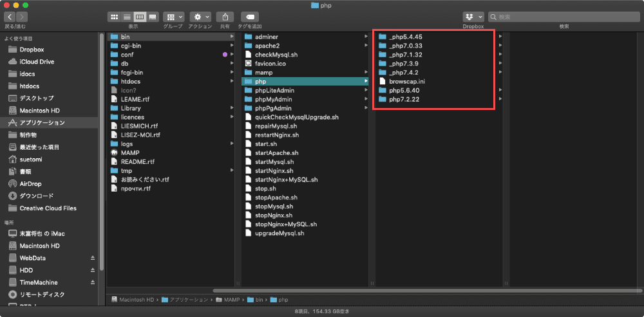
Task: Switch to list view mode
Action: [127, 17]
